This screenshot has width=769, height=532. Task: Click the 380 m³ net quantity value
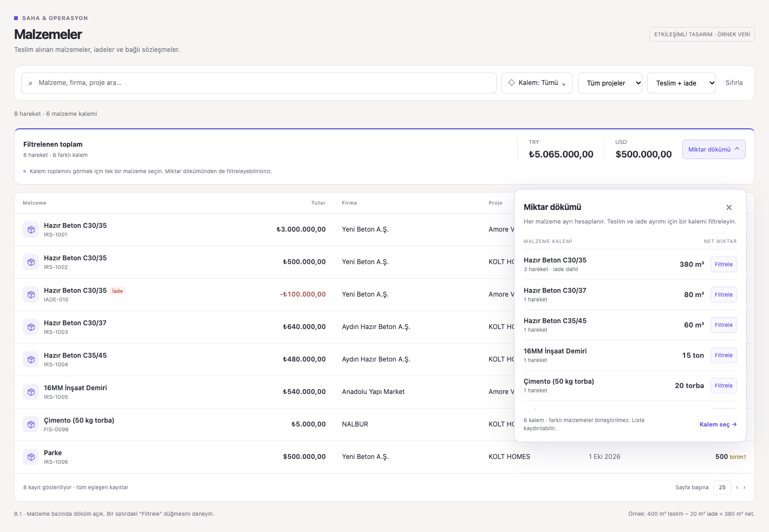coord(692,265)
